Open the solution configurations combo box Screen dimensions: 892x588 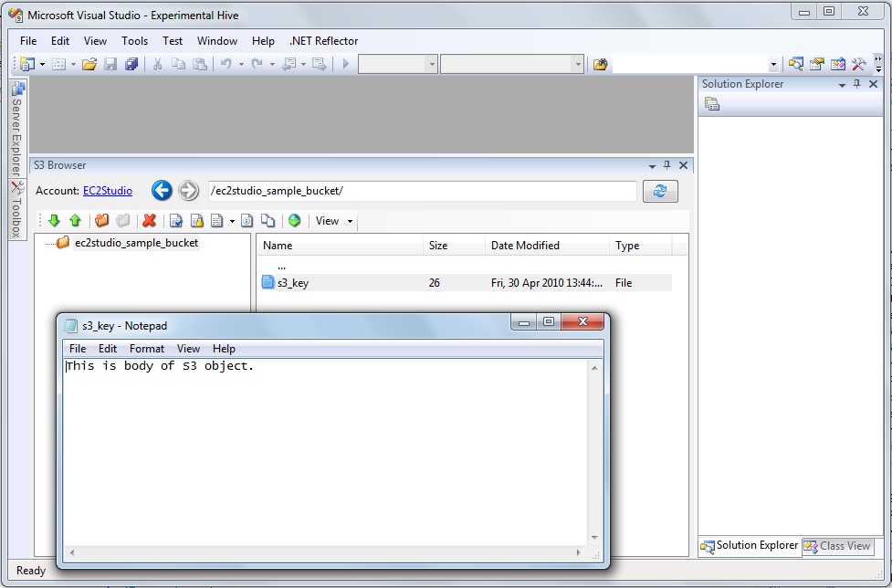pyautogui.click(x=398, y=64)
